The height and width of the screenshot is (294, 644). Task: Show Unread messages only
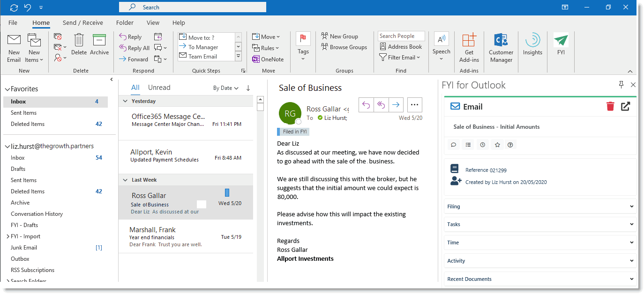click(x=159, y=88)
